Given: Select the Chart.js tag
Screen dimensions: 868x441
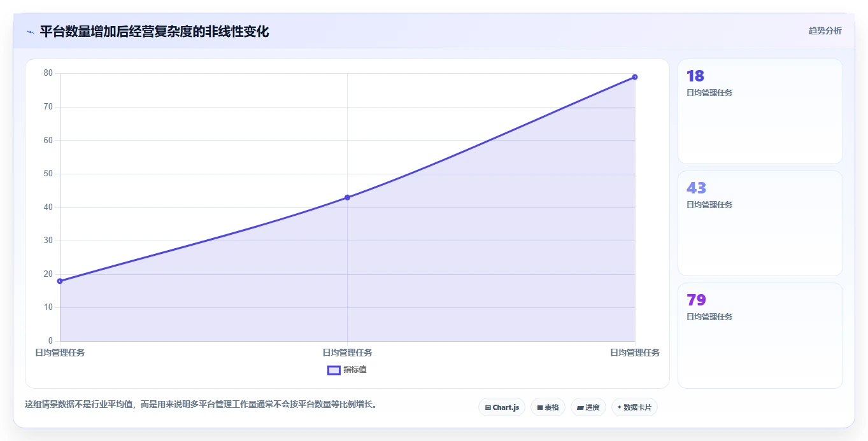Looking at the screenshot, I should [502, 407].
